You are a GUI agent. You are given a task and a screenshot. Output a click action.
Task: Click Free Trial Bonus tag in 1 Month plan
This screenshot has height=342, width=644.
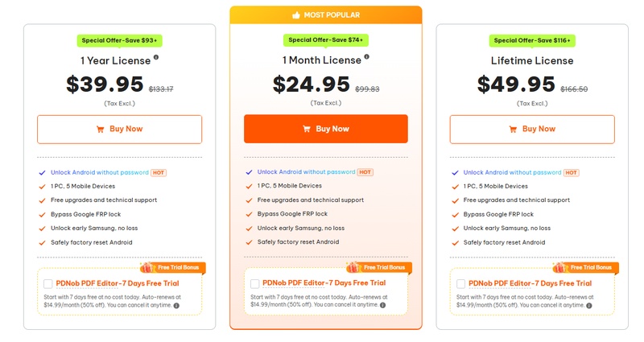pos(382,267)
